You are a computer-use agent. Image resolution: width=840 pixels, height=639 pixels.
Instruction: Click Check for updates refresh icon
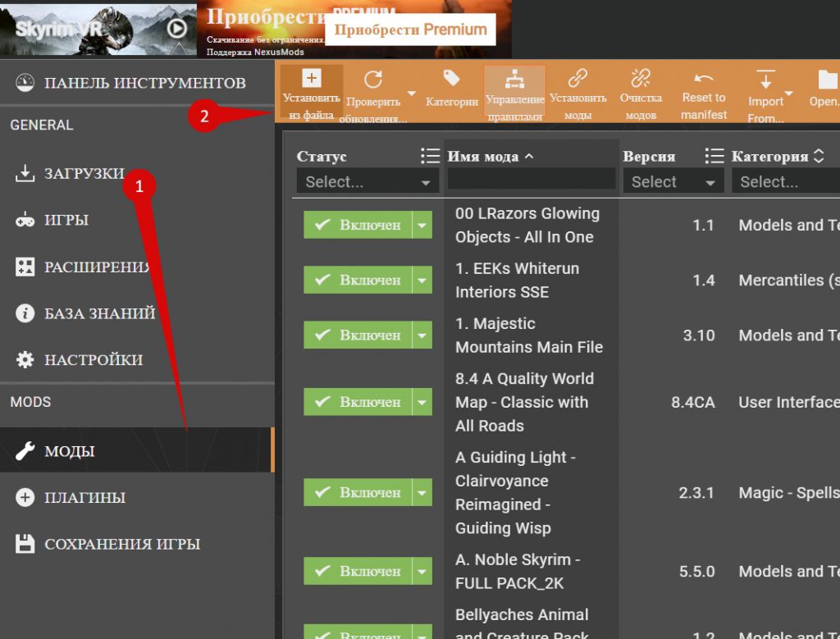(x=373, y=80)
